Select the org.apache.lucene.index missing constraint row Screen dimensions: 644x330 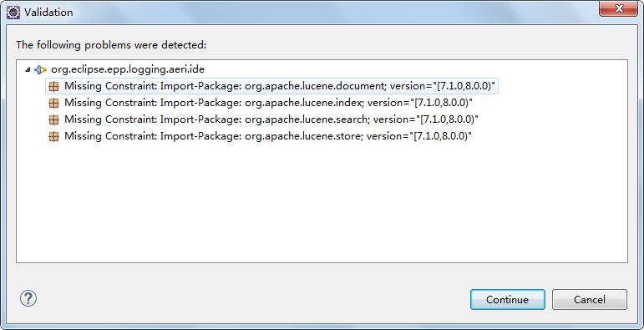coord(261,103)
